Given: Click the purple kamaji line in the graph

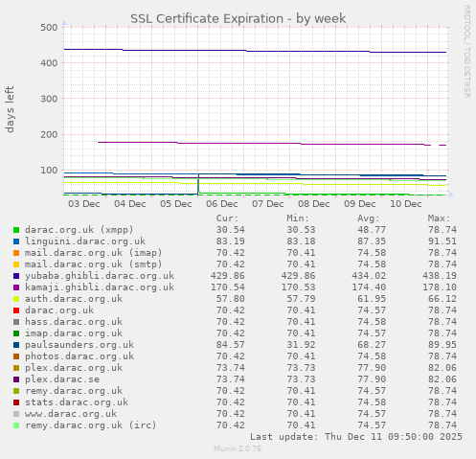Looking at the screenshot, I should click(x=271, y=144).
